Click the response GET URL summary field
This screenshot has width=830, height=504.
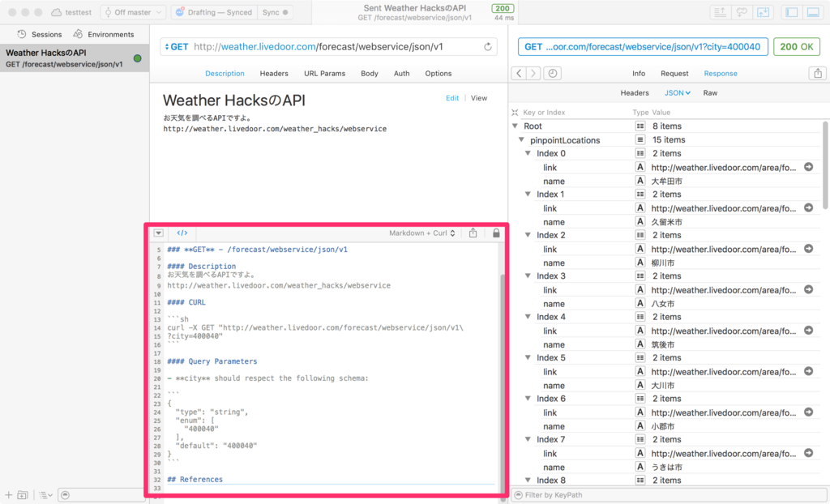tap(643, 46)
